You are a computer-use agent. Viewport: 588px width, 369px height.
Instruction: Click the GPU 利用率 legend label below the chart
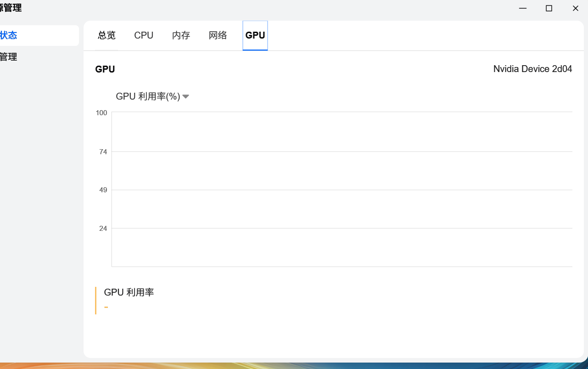click(129, 292)
